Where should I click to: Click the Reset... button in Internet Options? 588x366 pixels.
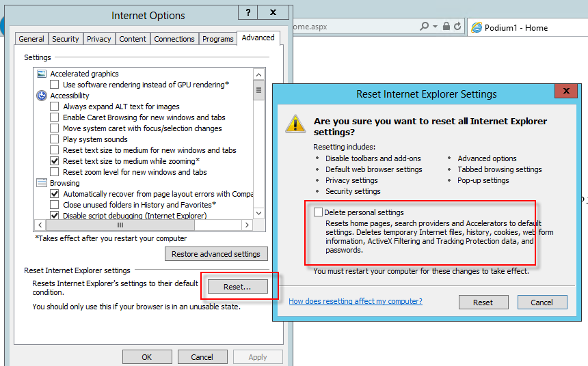(x=238, y=287)
